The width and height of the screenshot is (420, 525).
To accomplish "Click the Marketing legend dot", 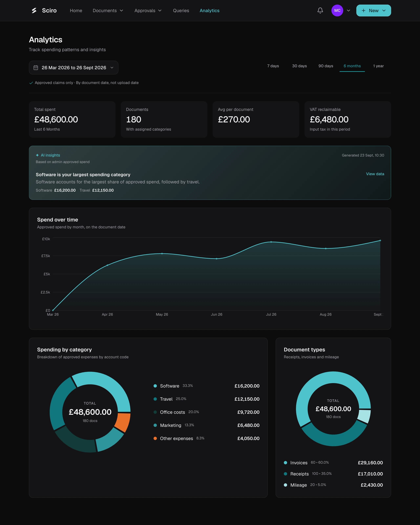I will coord(155,425).
